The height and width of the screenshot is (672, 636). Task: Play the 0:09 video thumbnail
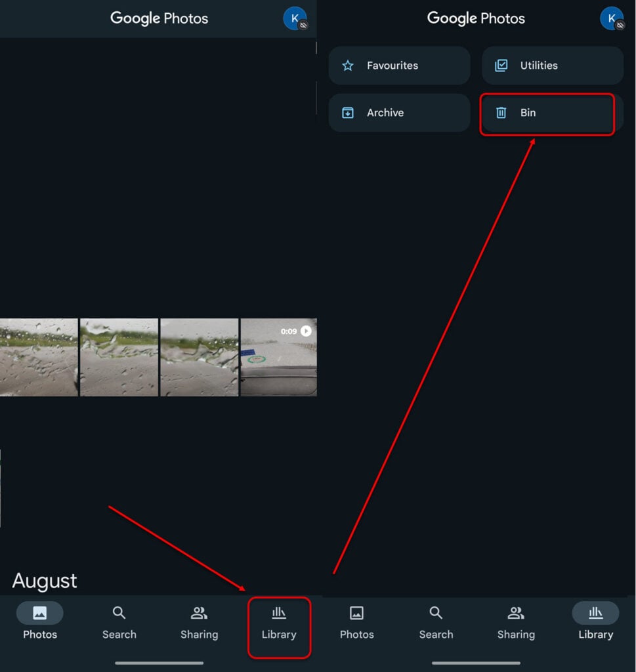[278, 357]
